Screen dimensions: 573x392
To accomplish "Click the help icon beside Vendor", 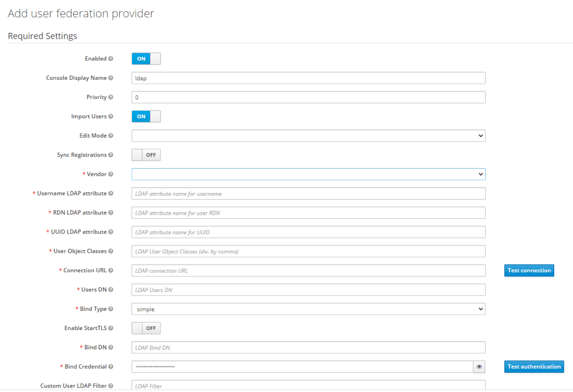I will 111,174.
